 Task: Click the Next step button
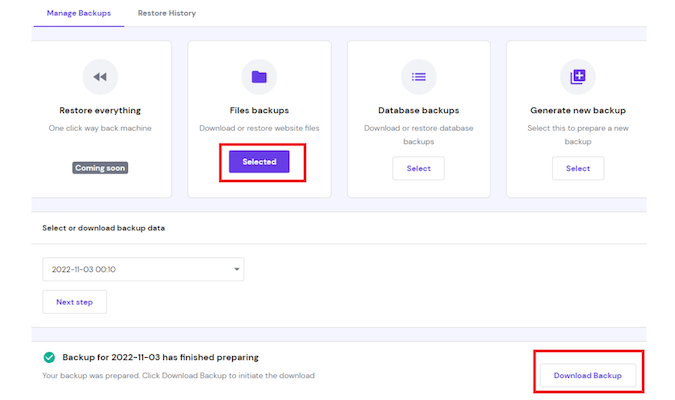pyautogui.click(x=74, y=302)
